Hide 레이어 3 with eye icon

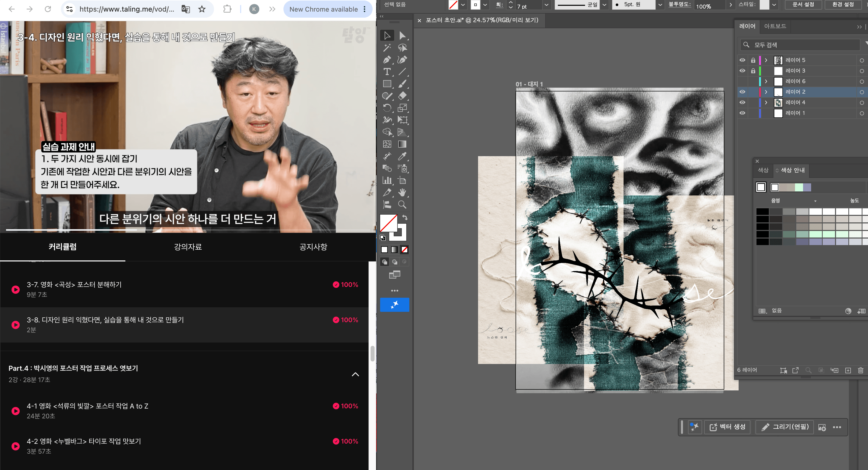742,71
